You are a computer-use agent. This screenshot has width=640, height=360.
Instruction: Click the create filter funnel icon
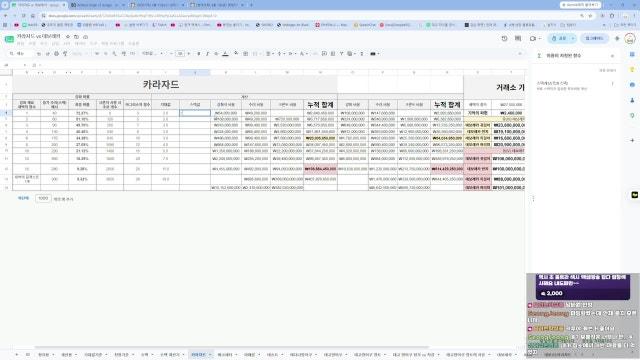341,54
